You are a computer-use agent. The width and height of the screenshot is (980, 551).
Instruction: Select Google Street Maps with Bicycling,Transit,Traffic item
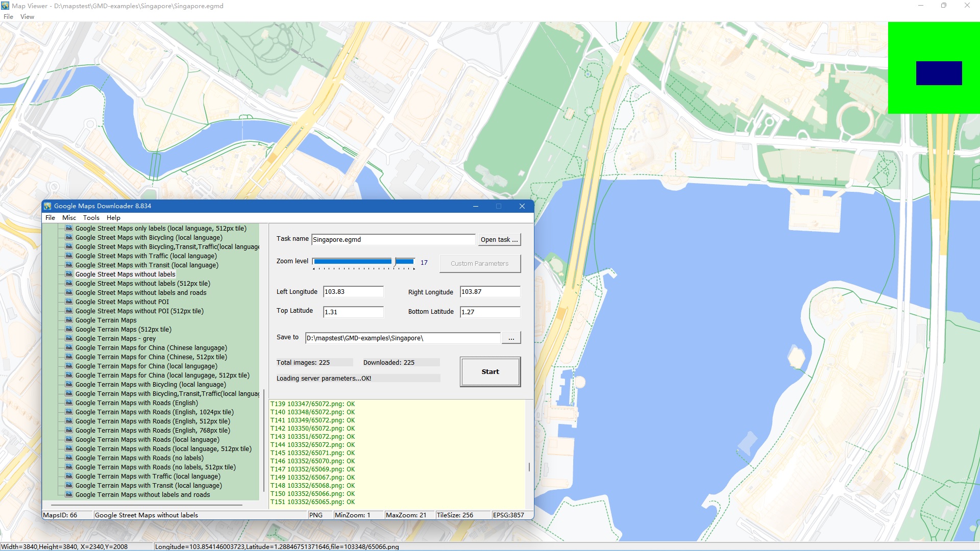coord(167,246)
